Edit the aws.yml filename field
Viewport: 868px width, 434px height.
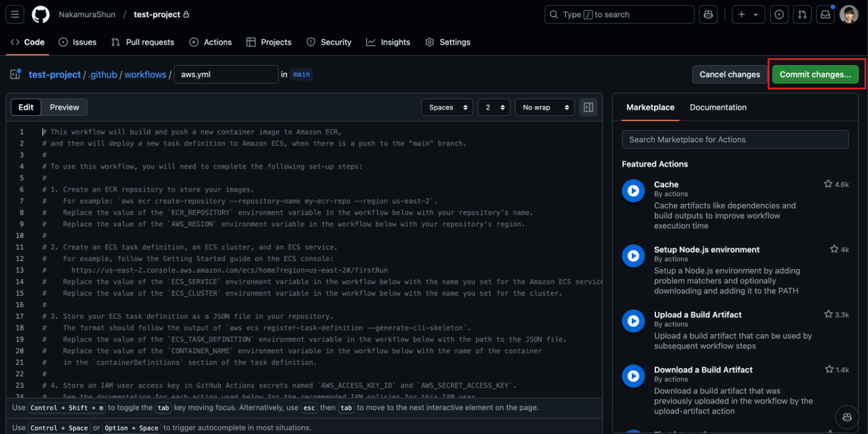click(226, 74)
